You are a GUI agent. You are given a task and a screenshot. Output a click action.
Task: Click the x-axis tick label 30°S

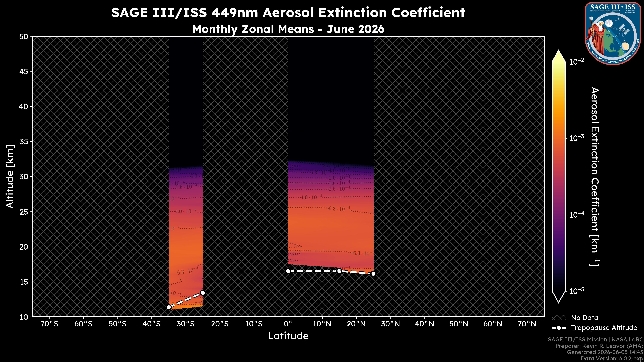pyautogui.click(x=186, y=324)
